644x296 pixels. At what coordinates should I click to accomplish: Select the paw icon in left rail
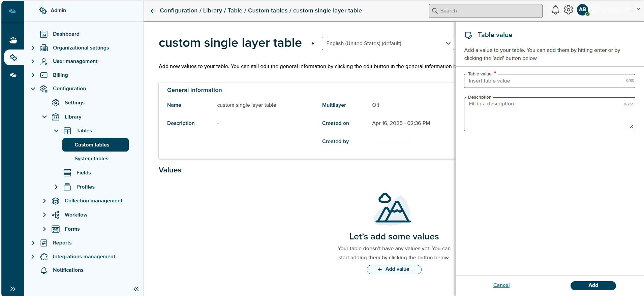tap(13, 40)
